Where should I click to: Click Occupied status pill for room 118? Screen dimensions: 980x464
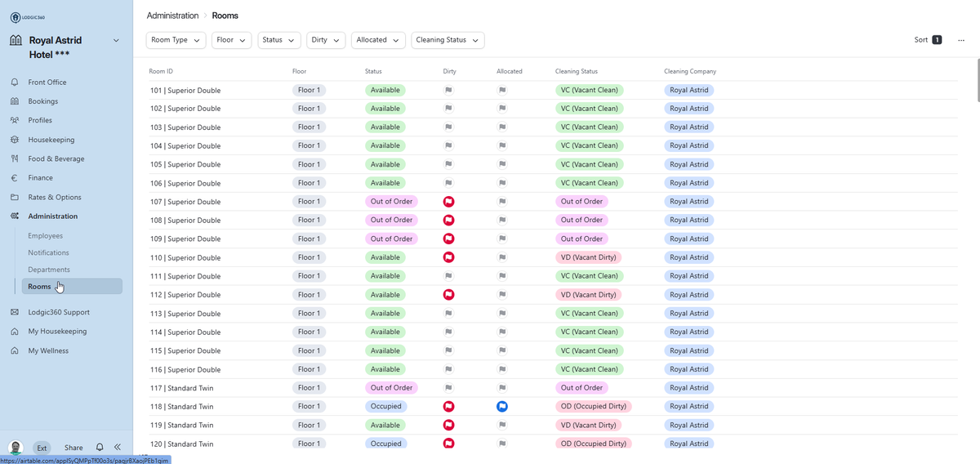click(x=385, y=406)
